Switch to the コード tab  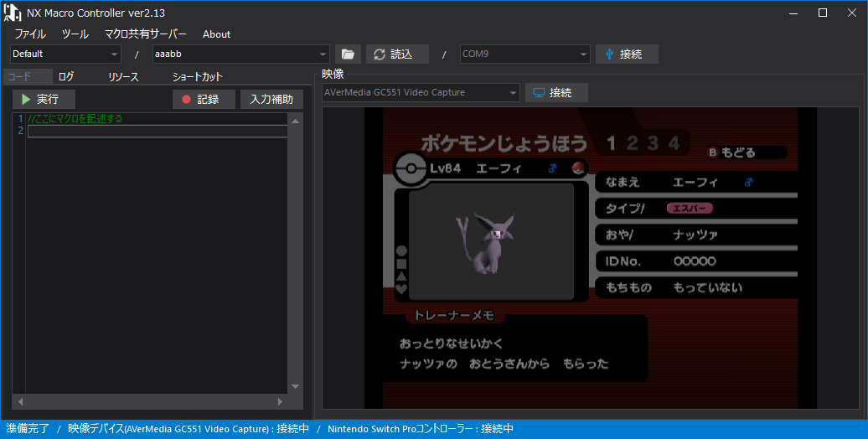pyautogui.click(x=28, y=76)
